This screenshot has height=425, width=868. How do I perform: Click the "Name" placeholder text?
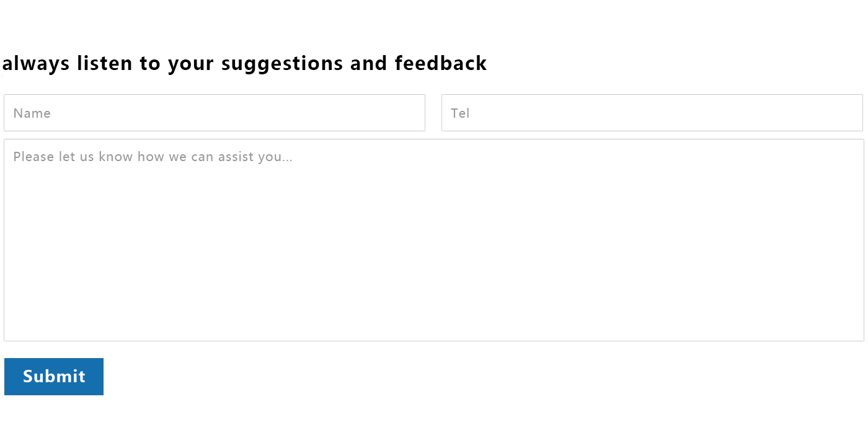32,113
